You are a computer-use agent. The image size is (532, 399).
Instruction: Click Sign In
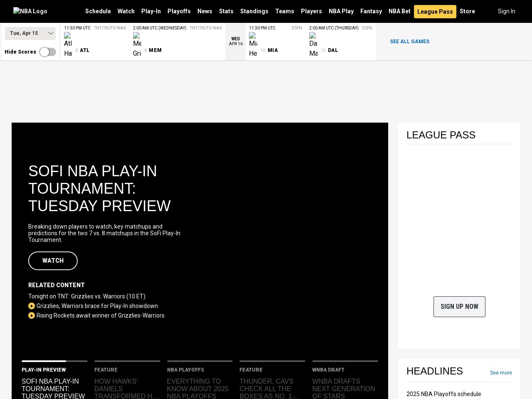pyautogui.click(x=507, y=11)
